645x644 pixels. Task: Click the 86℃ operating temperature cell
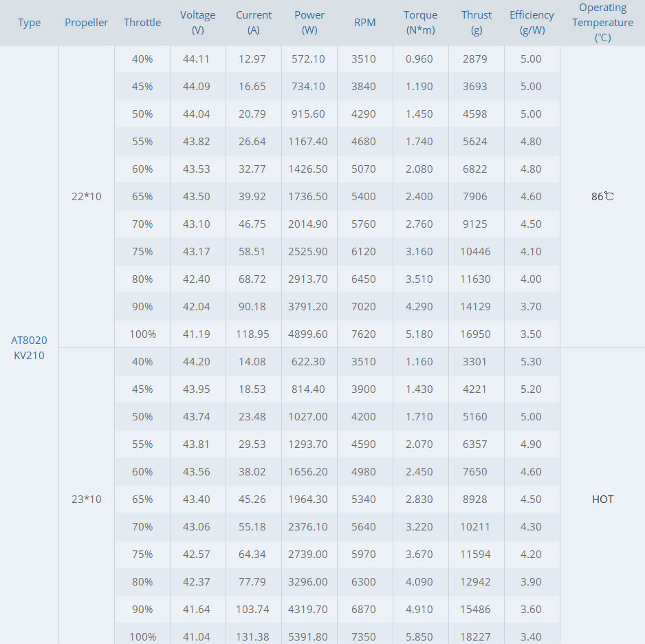602,197
